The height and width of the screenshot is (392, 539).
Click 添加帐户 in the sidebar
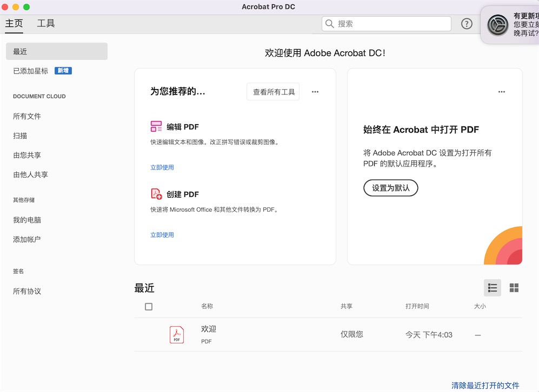27,239
